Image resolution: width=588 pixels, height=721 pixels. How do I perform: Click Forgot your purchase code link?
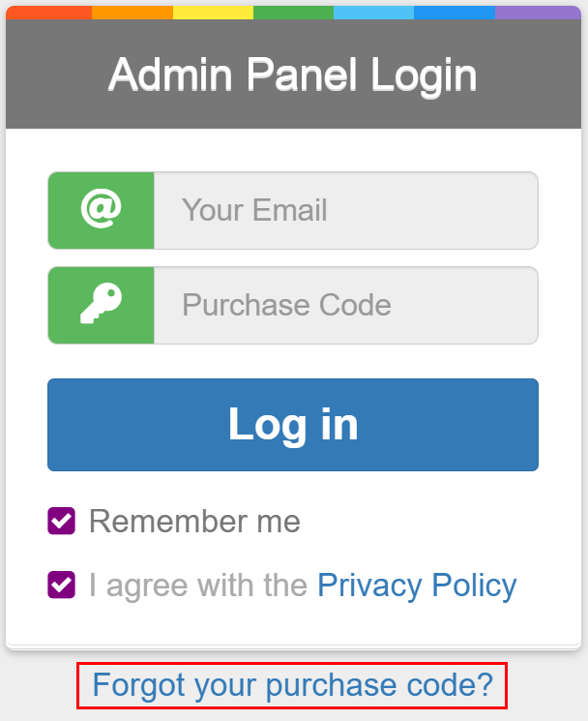tap(292, 685)
